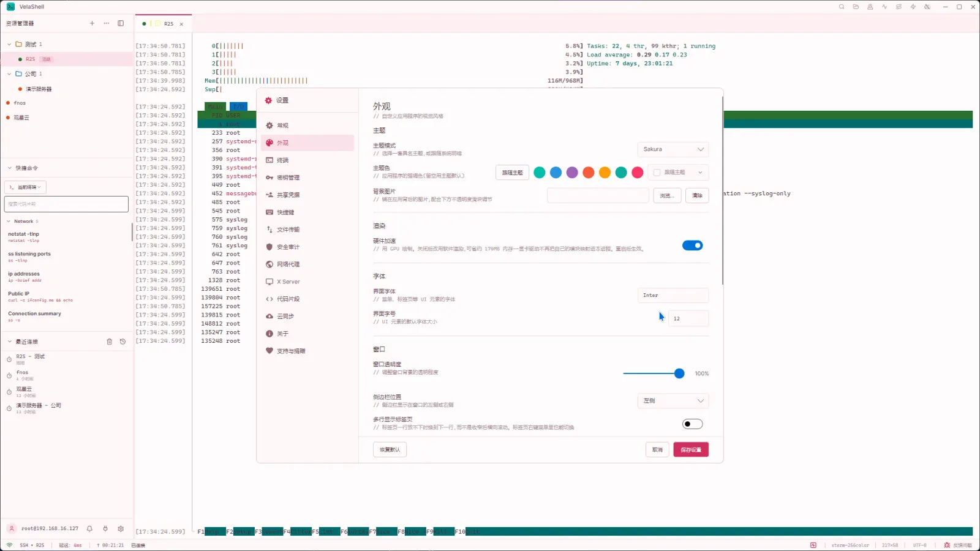The height and width of the screenshot is (551, 980).
Task: Click the notification bell icon at bottom left
Action: tap(89, 528)
